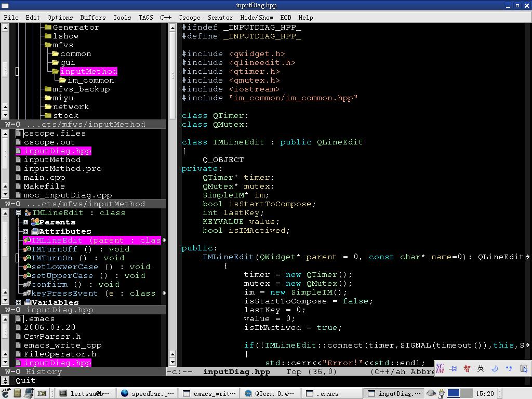Switch to the lertsau@b… taskbar window
Image resolution: width=532 pixels, height=399 pixels.
click(x=85, y=394)
